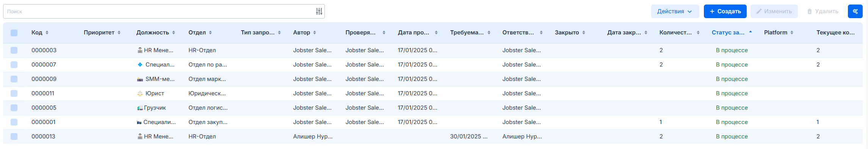
Task: Click blue diamond icon in row 0000007
Action: (140, 65)
